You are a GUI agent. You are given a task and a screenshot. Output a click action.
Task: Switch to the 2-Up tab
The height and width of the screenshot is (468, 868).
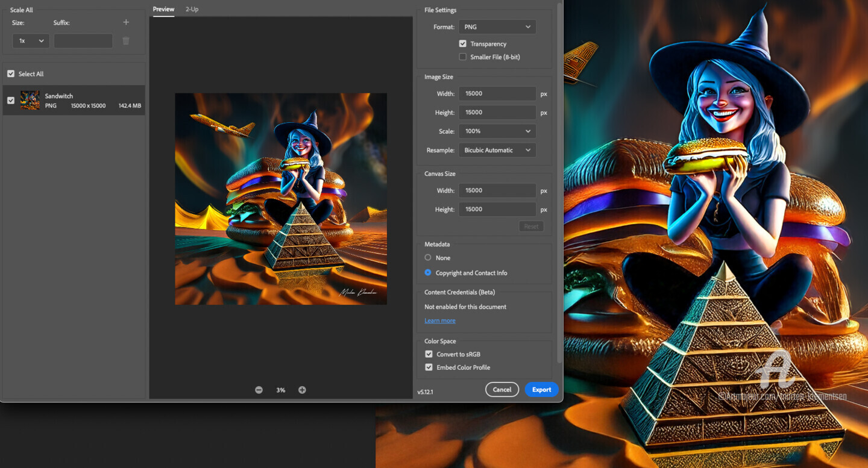pyautogui.click(x=192, y=9)
